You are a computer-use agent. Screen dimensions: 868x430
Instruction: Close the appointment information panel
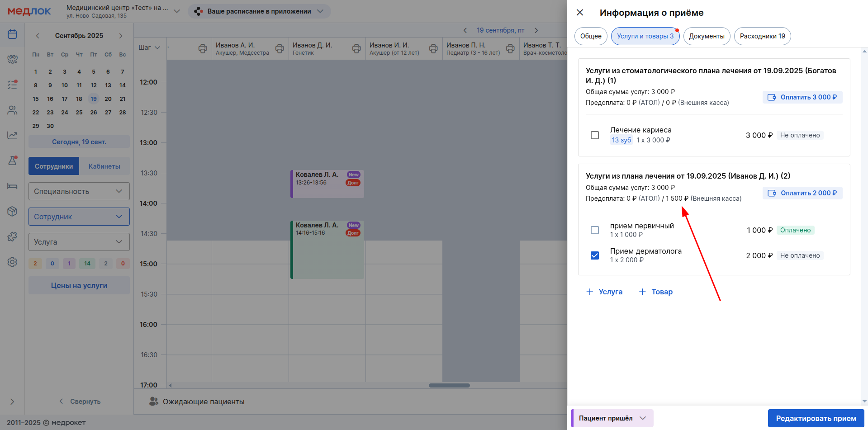580,13
